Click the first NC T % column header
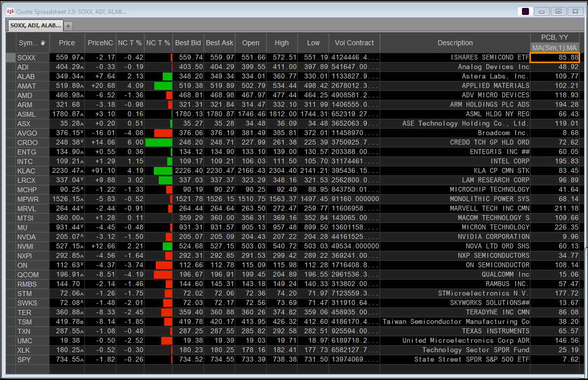The height and width of the screenshot is (380, 588). coord(130,43)
